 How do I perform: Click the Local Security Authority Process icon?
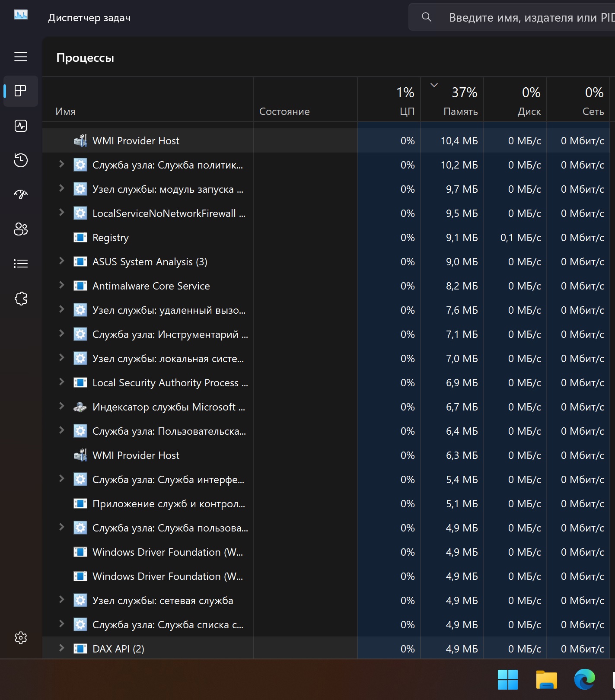coord(80,382)
